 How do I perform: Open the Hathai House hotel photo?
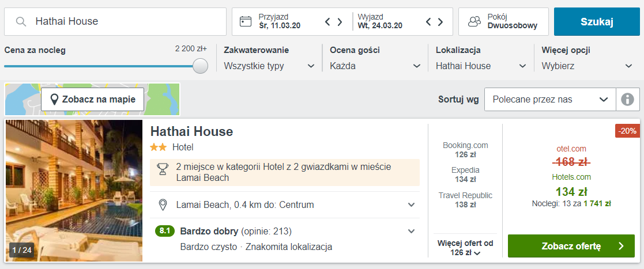(x=74, y=191)
